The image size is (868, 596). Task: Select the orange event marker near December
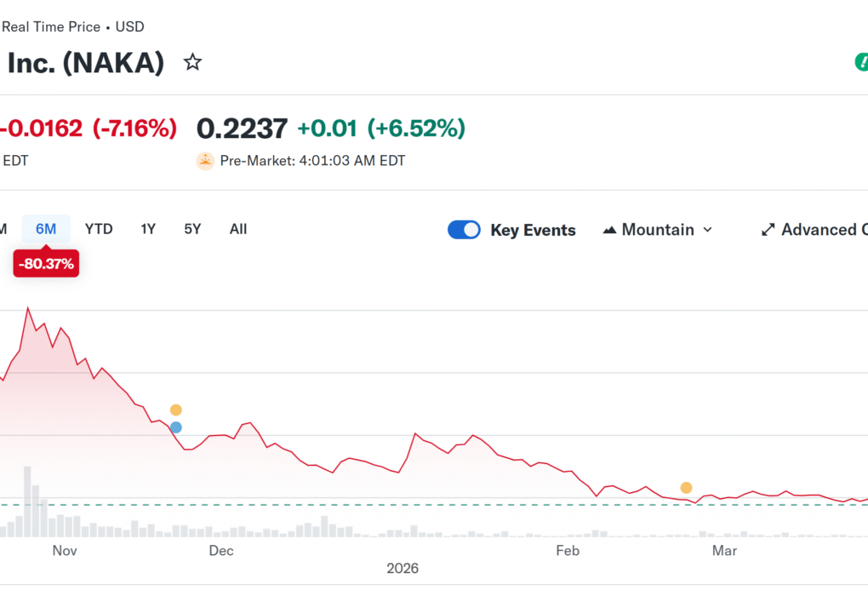175,410
